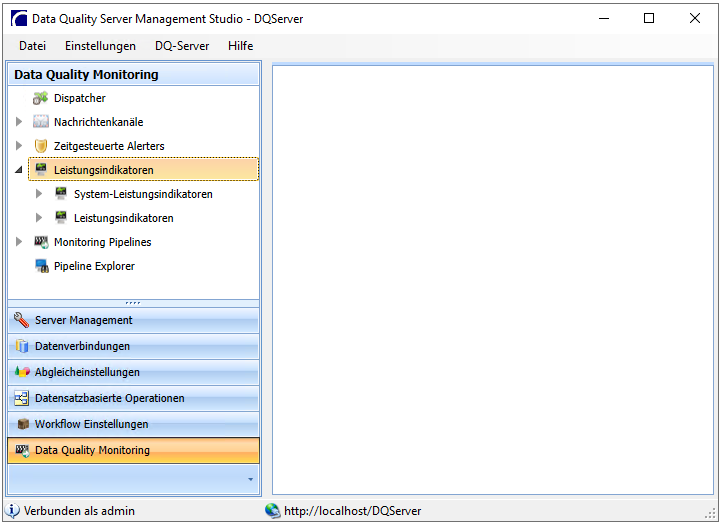This screenshot has width=720, height=525.
Task: Click the Nachrichtenkanäle tree icon
Action: pos(40,122)
